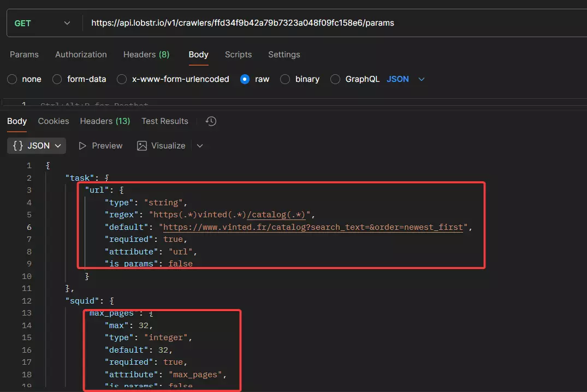Expand the chevron next to Visualize

coord(199,145)
